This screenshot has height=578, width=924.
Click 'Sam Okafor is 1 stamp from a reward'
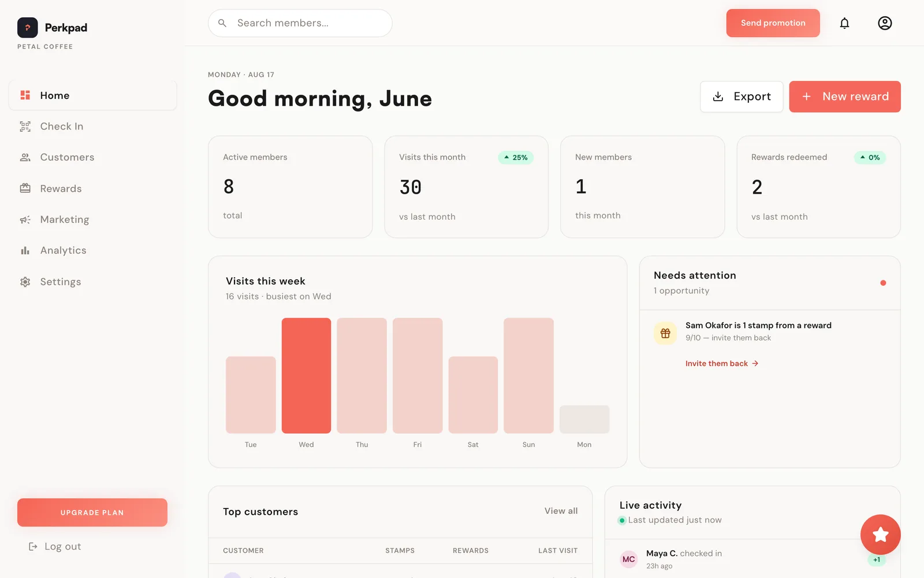pos(758,325)
